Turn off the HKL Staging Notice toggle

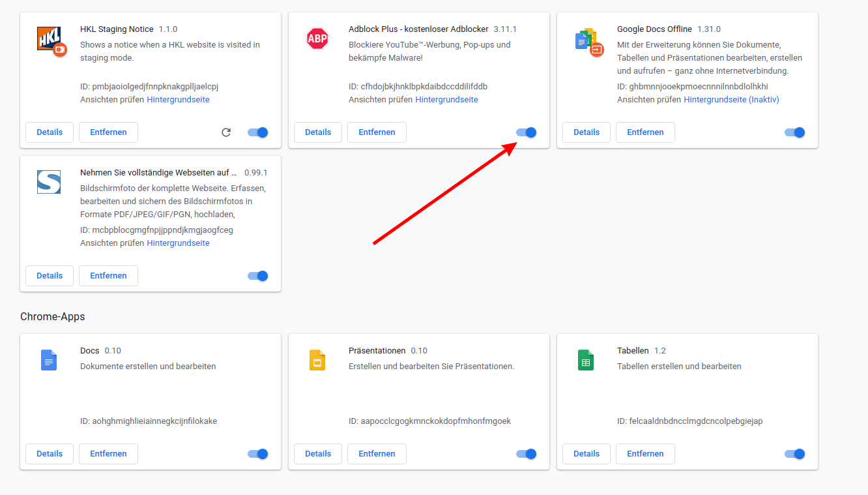coord(258,132)
